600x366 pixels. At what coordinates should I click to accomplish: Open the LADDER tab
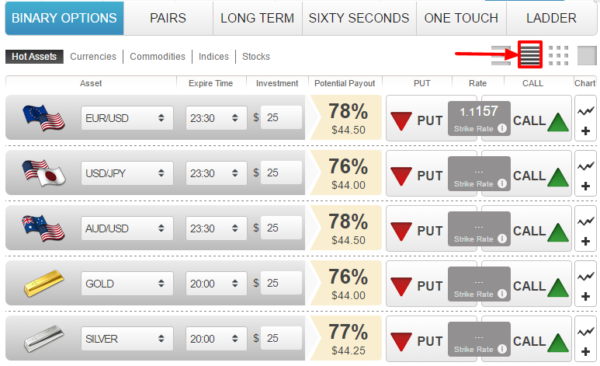coord(551,18)
